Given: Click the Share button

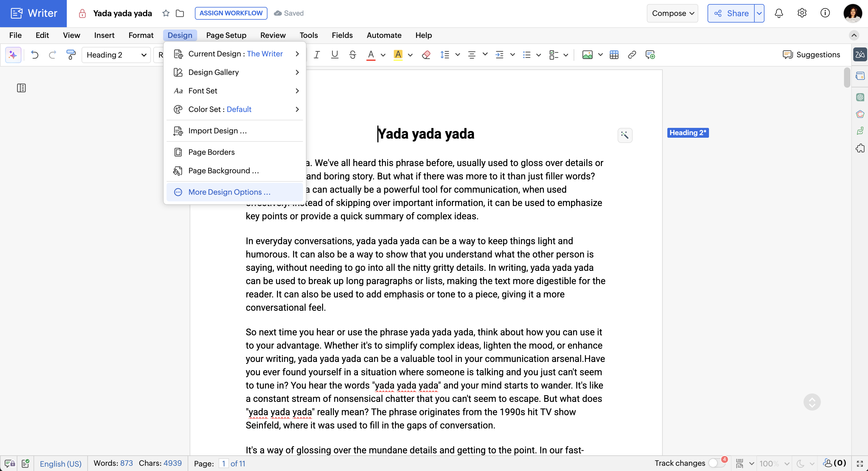Looking at the screenshot, I should [x=731, y=13].
